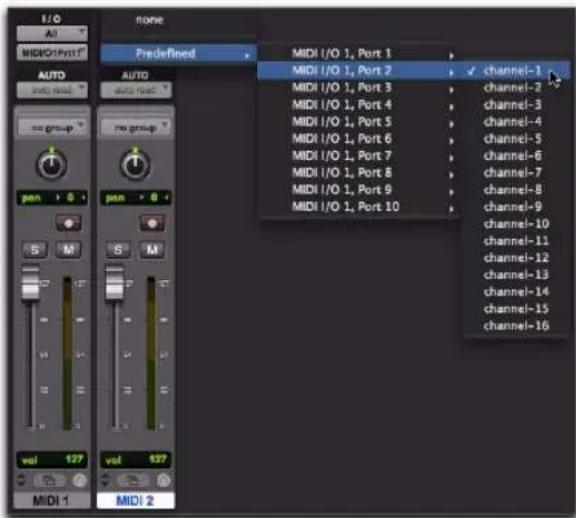The width and height of the screenshot is (576, 518).
Task: Select checked channel-1 entry
Action: (515, 71)
